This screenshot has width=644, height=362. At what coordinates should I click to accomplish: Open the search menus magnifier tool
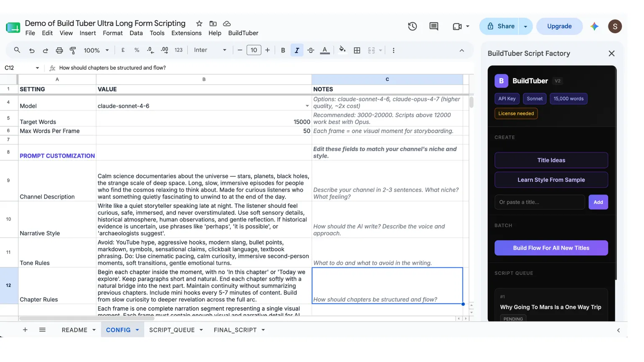(x=17, y=50)
